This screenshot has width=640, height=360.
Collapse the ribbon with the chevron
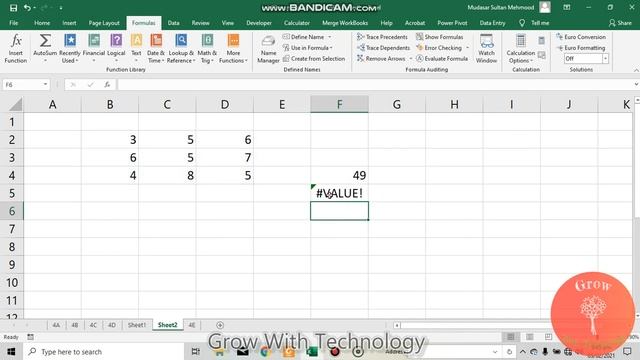pyautogui.click(x=636, y=70)
